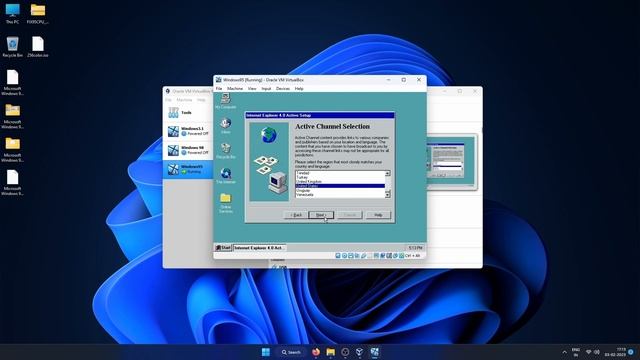
Task: Open Help menu in Windows95 VM window
Action: coord(299,88)
